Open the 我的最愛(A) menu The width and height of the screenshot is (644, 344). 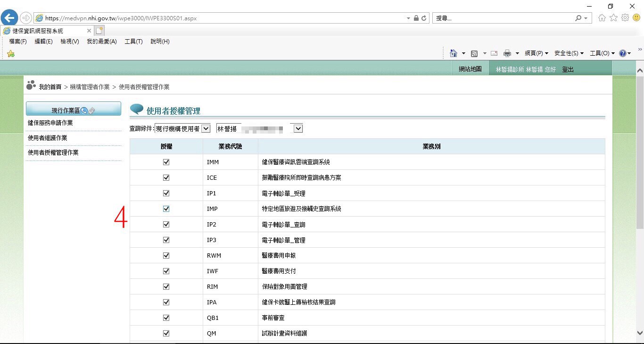point(101,42)
